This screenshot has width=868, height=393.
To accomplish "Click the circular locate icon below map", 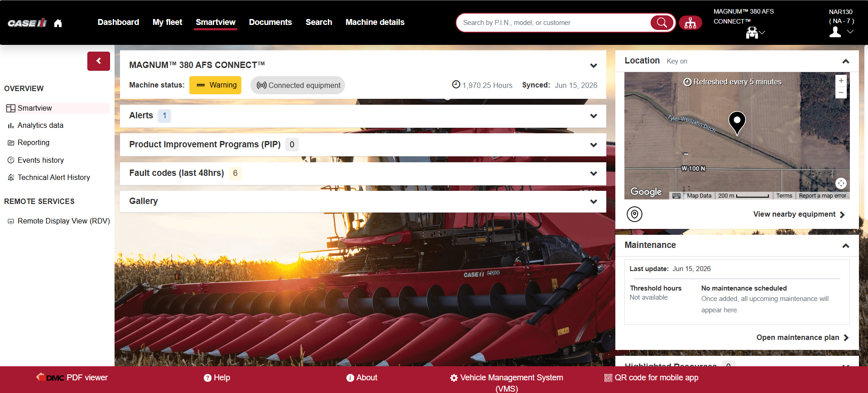I will click(x=634, y=214).
